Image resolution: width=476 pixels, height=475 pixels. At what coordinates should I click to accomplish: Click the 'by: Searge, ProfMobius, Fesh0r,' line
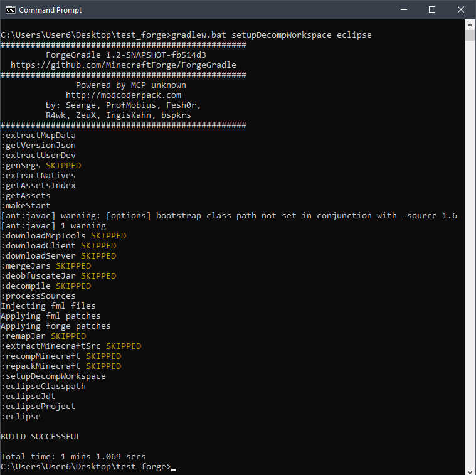[x=124, y=105]
